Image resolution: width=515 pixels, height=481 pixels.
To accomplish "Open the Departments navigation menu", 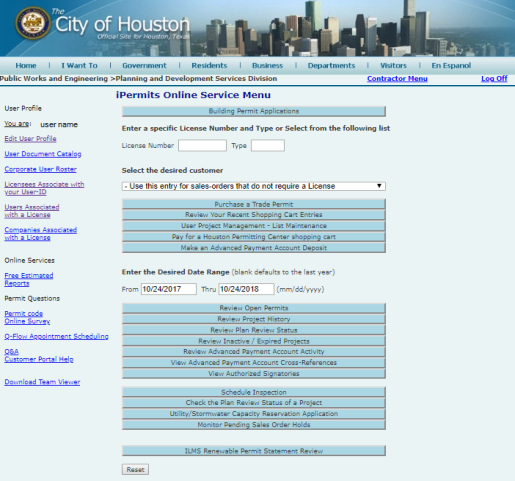I will point(331,66).
